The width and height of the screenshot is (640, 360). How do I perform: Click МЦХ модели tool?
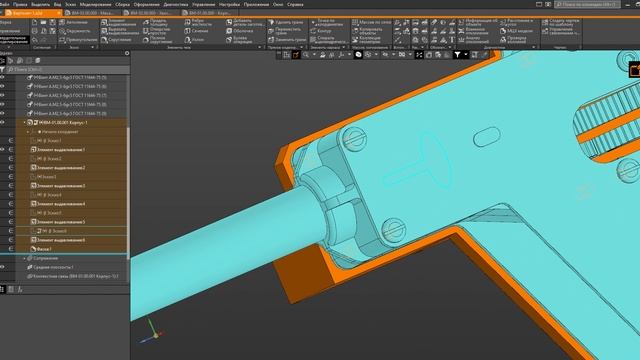pos(516,31)
